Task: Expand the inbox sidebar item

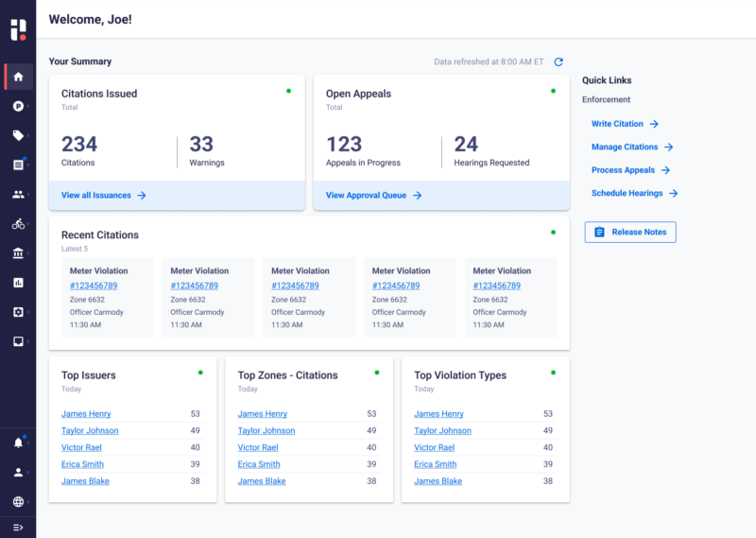Action: pyautogui.click(x=18, y=341)
